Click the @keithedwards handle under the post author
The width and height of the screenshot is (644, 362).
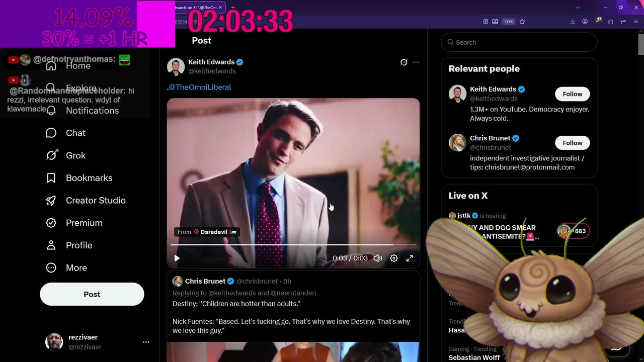(x=212, y=71)
